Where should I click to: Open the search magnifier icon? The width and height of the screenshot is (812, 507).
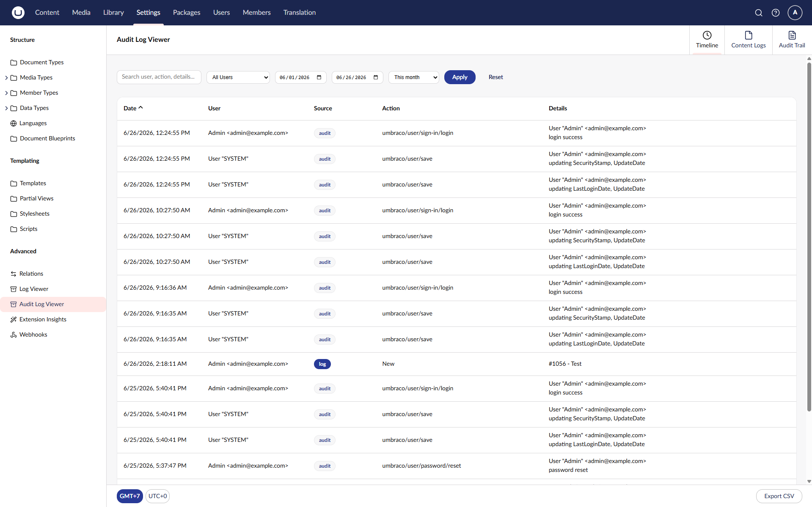(759, 13)
